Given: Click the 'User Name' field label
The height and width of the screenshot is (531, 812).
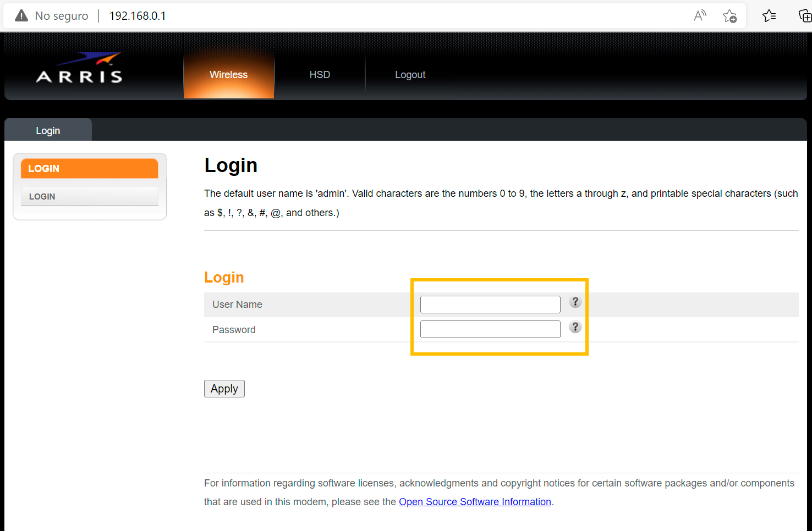Looking at the screenshot, I should pyautogui.click(x=237, y=305).
